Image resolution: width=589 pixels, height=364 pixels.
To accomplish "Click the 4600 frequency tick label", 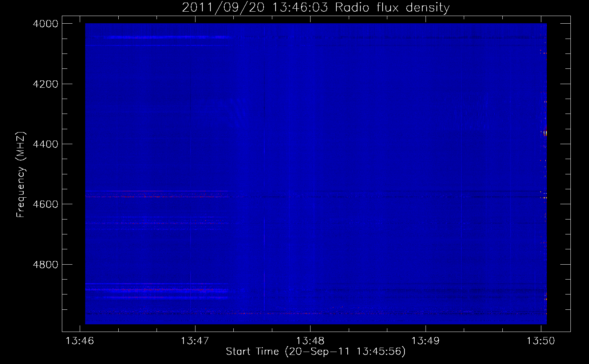I will [x=46, y=204].
